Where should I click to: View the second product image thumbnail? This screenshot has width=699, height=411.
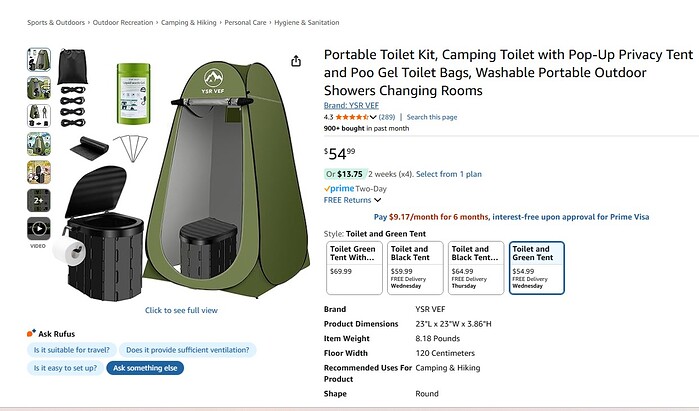[x=39, y=88]
